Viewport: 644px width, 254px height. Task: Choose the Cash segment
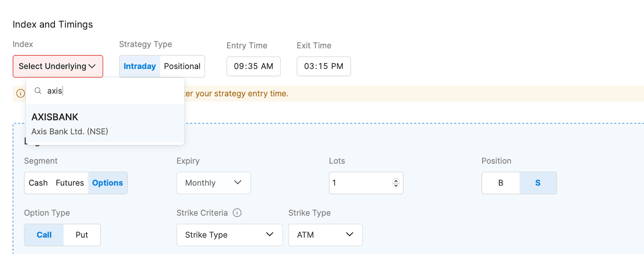tap(38, 183)
